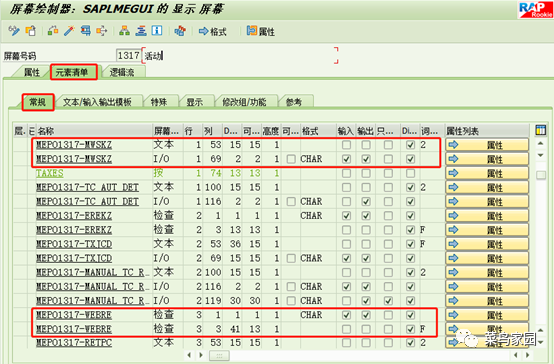Open the 格式 layout editor button
The height and width of the screenshot is (364, 554).
pyautogui.click(x=212, y=31)
